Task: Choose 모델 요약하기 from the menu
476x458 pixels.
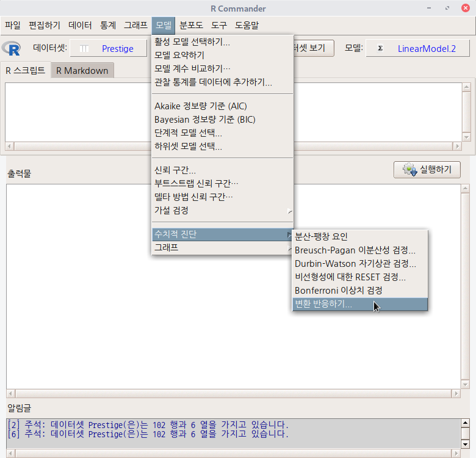Action: coord(223,55)
